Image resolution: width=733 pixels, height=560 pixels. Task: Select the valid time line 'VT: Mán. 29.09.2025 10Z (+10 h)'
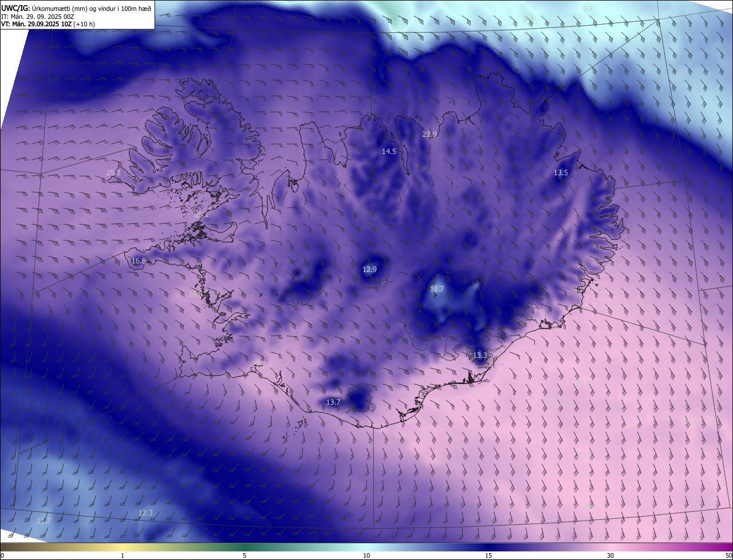pyautogui.click(x=48, y=24)
